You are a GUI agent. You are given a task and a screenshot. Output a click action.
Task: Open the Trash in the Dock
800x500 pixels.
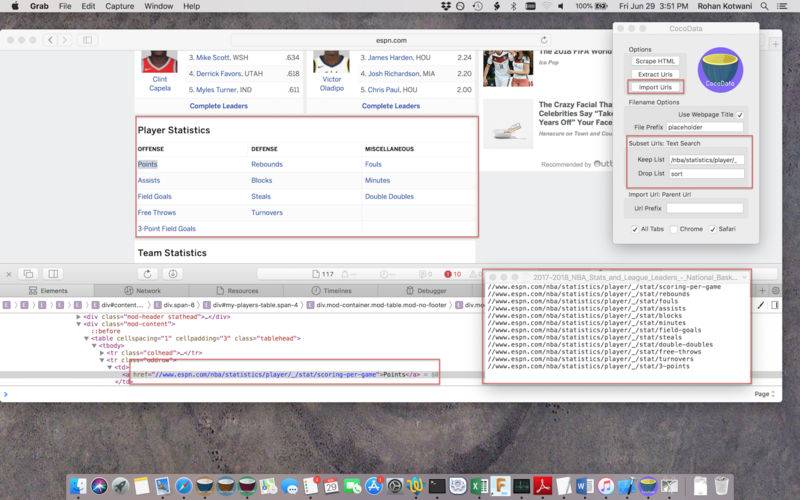[721, 486]
